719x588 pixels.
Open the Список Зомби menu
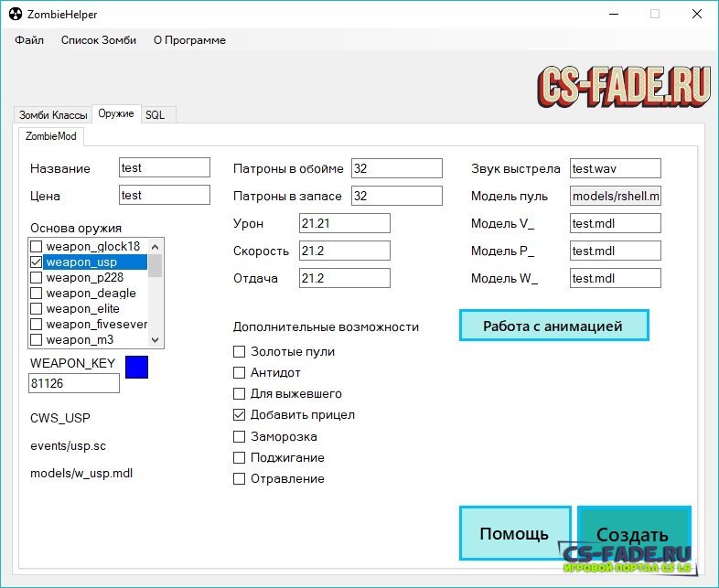[99, 40]
